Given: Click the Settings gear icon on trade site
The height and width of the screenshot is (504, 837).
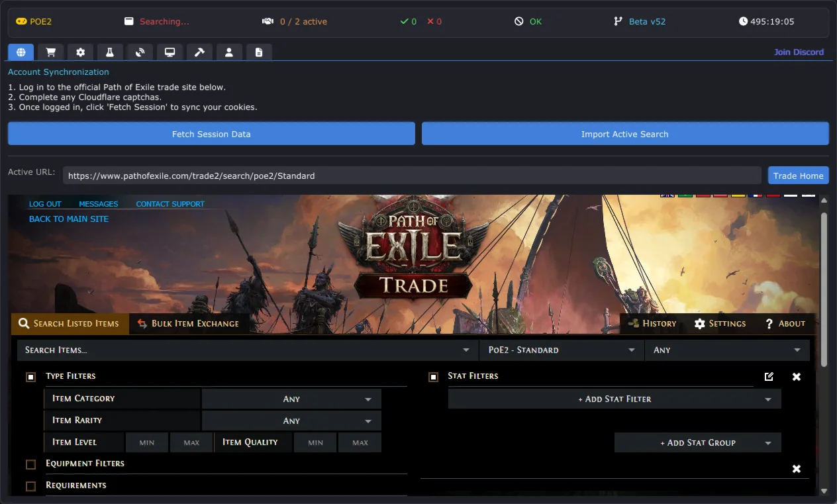Looking at the screenshot, I should point(700,323).
